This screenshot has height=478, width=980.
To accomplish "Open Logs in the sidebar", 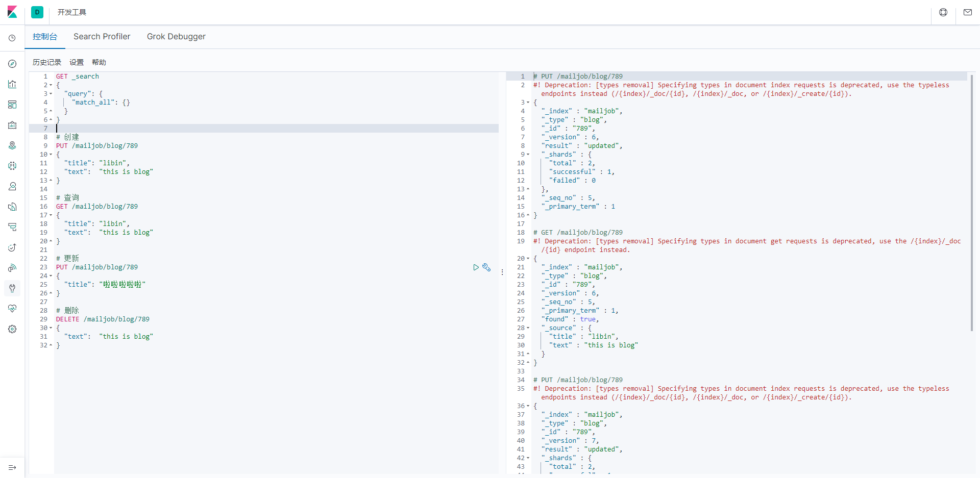I will point(12,207).
